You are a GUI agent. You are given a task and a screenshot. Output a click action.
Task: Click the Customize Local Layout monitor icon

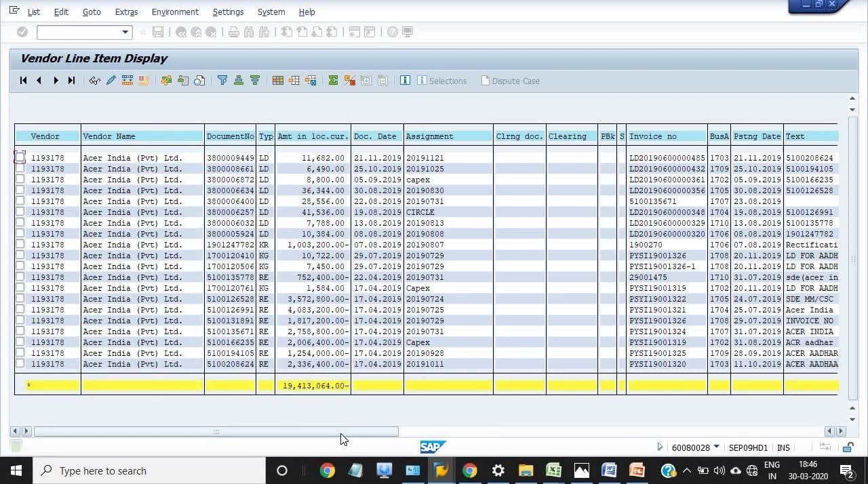pyautogui.click(x=408, y=32)
